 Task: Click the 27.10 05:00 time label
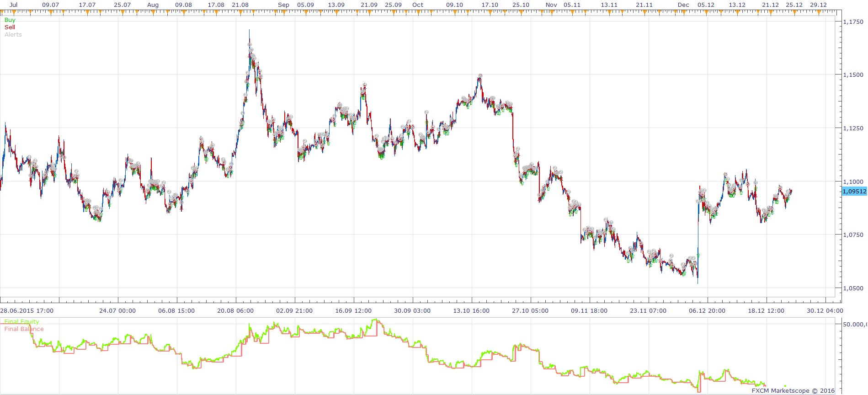coord(530,311)
